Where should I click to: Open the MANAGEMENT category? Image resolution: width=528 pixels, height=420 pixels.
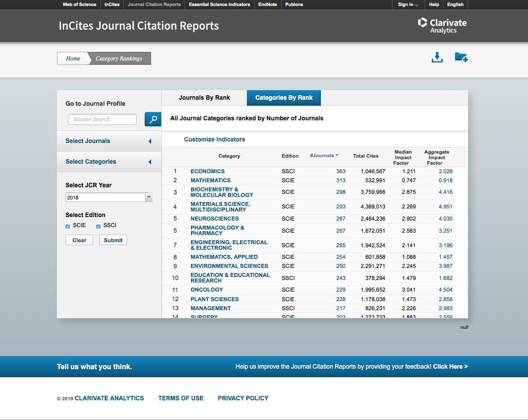211,308
